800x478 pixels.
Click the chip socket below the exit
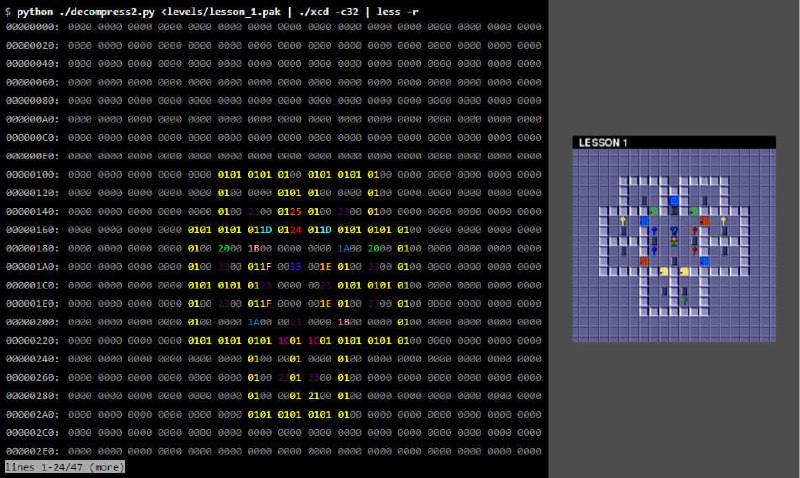point(674,211)
